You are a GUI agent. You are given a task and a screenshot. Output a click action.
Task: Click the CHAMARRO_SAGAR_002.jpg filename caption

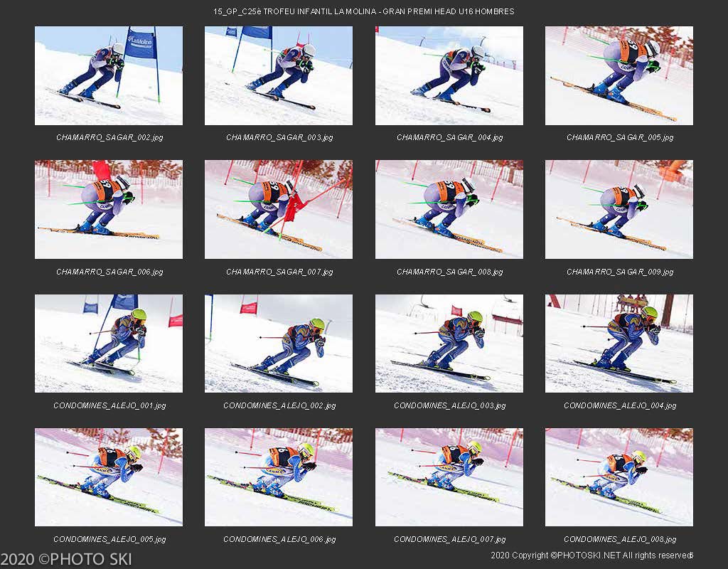pyautogui.click(x=109, y=137)
